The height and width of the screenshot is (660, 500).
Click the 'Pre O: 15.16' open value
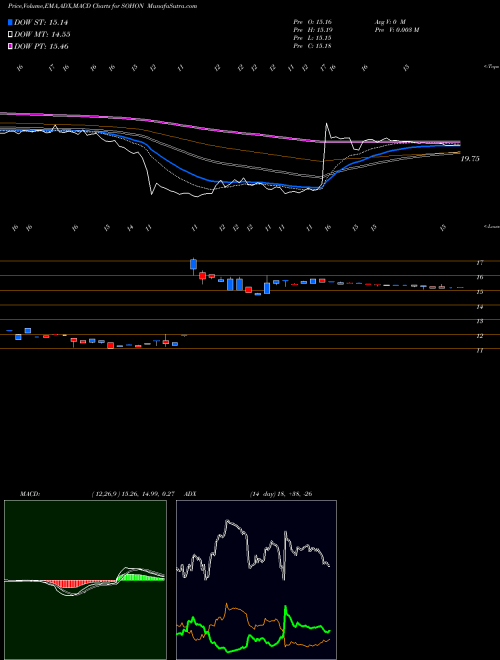[x=312, y=21]
